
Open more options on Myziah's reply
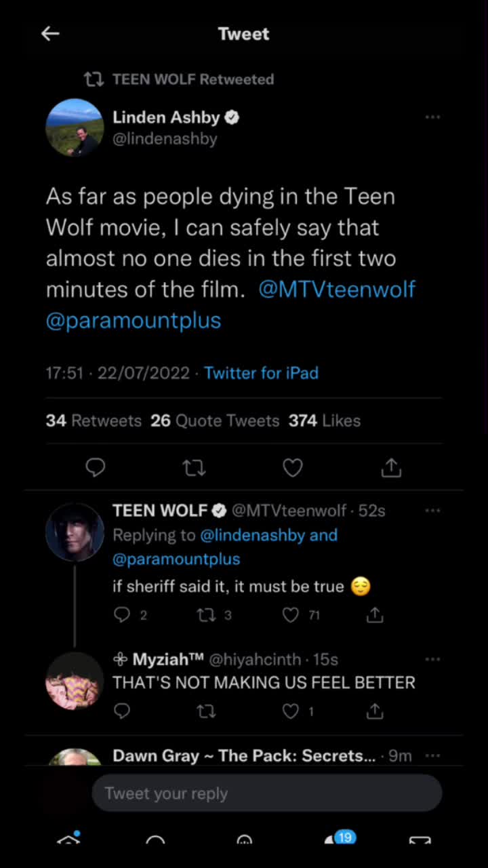point(432,659)
